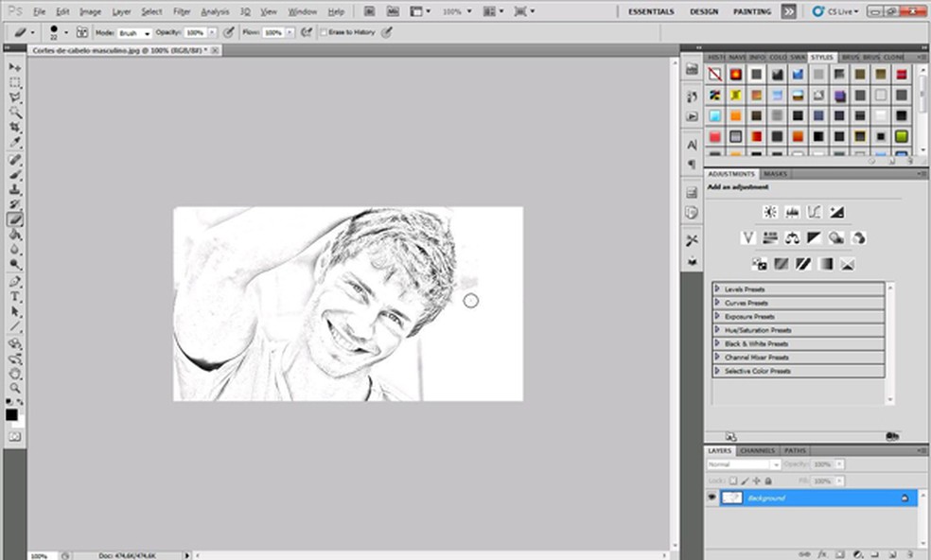Screen dimensions: 931x560
Task: Select the Crop tool
Action: (x=15, y=127)
